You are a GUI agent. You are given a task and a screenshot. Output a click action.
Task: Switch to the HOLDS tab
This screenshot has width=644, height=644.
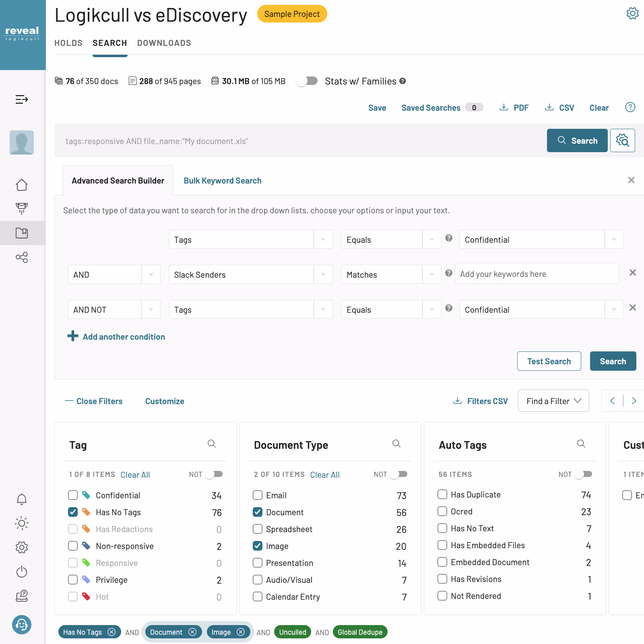click(68, 43)
